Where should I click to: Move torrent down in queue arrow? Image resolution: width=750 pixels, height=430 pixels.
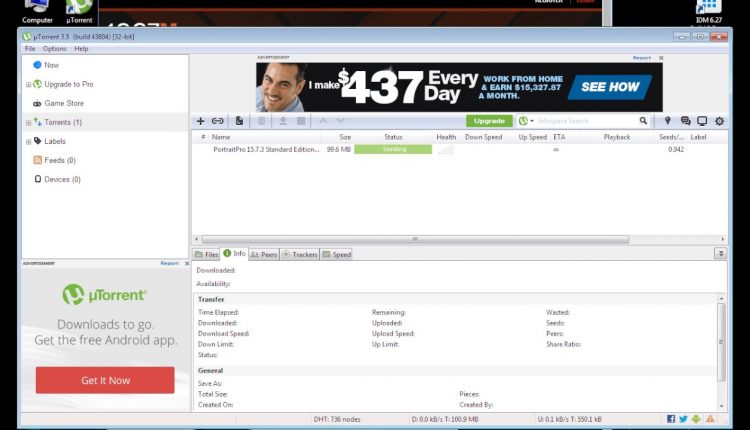click(x=340, y=121)
